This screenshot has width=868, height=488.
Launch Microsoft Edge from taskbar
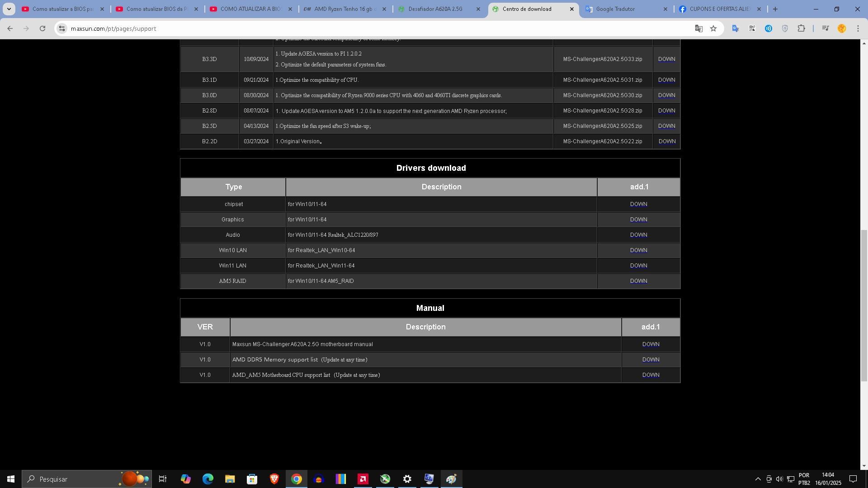(x=208, y=479)
